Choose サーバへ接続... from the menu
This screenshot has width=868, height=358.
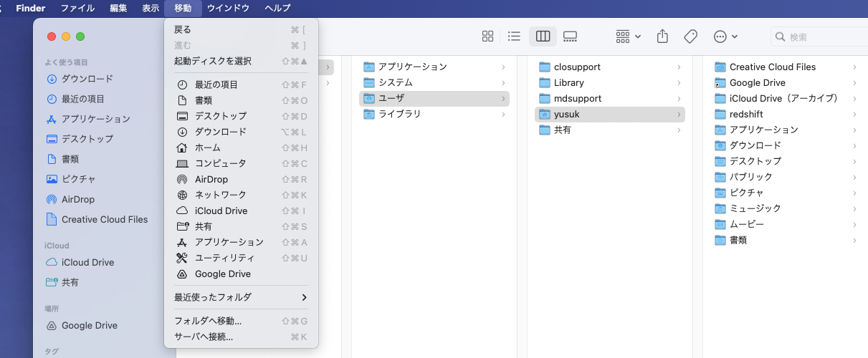click(241, 337)
